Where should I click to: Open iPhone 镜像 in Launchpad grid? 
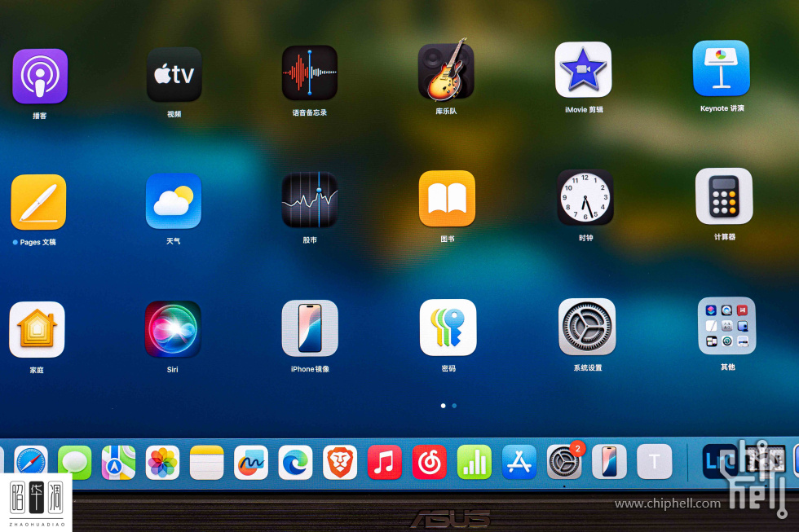pyautogui.click(x=310, y=328)
